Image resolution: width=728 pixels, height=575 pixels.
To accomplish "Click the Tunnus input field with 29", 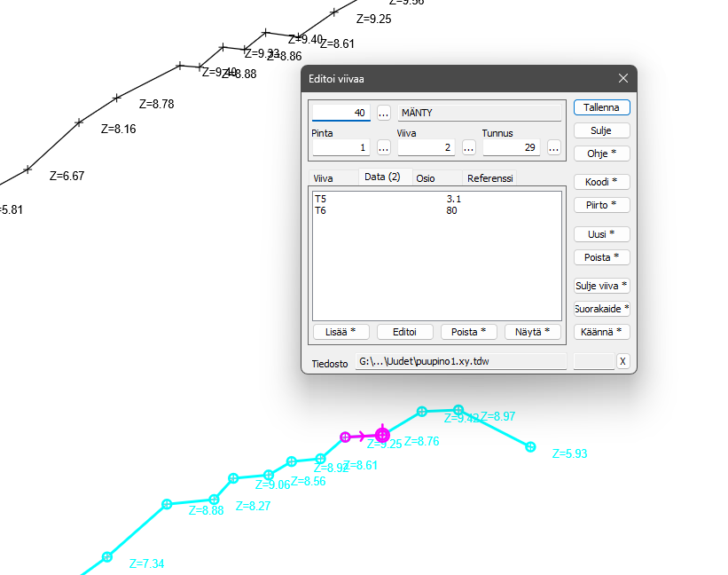I will pyautogui.click(x=512, y=147).
